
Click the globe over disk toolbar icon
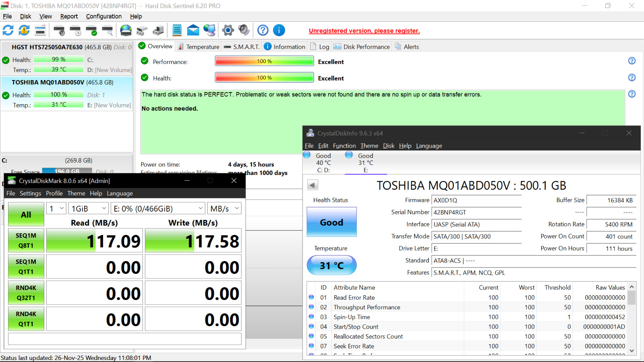[x=126, y=30]
